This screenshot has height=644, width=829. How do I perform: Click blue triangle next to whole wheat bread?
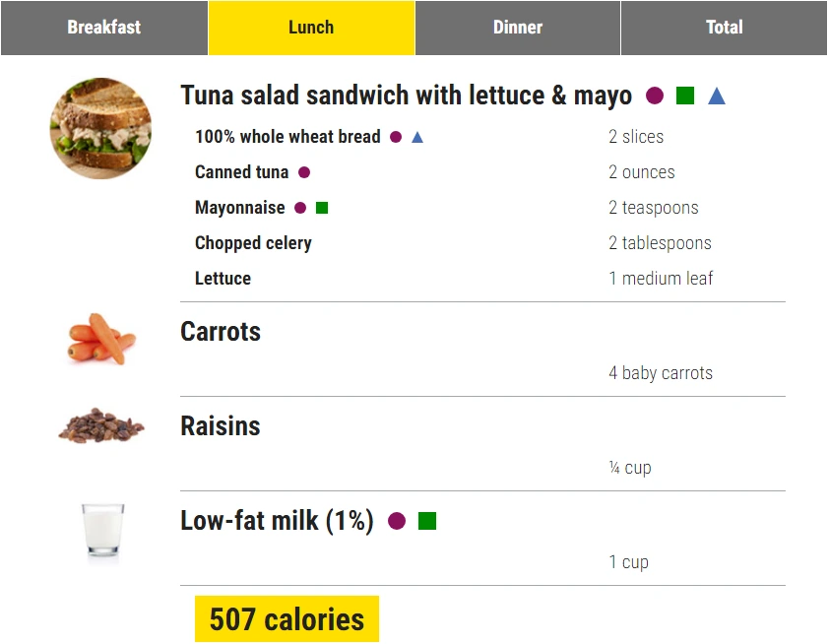(417, 137)
